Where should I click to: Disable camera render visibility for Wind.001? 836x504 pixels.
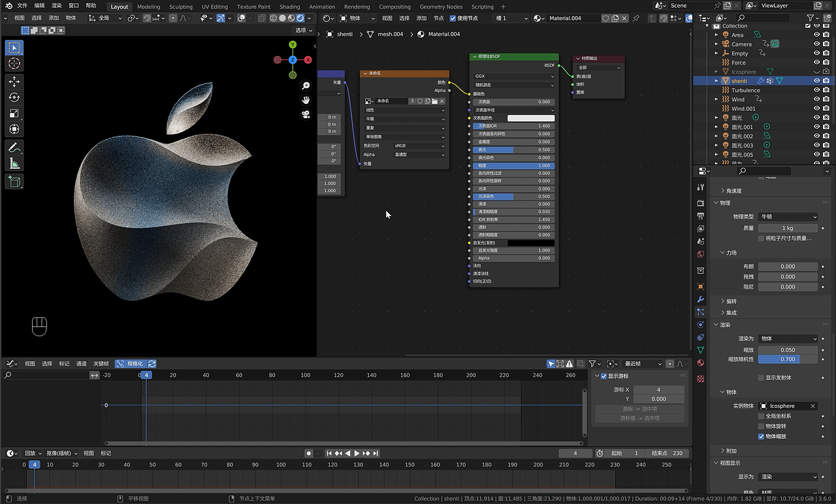point(827,108)
